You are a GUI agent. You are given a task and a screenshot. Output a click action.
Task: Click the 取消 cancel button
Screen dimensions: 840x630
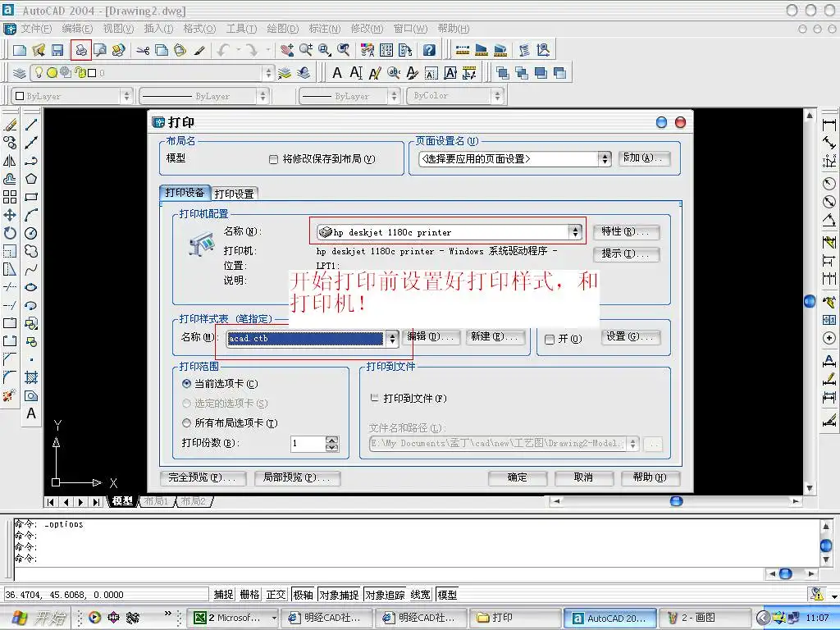tap(583, 477)
